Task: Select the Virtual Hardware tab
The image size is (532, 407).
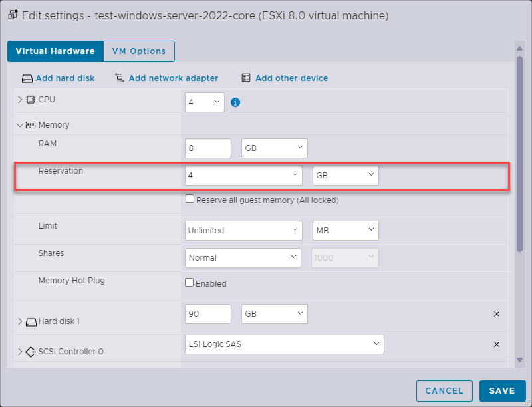Action: click(x=55, y=51)
